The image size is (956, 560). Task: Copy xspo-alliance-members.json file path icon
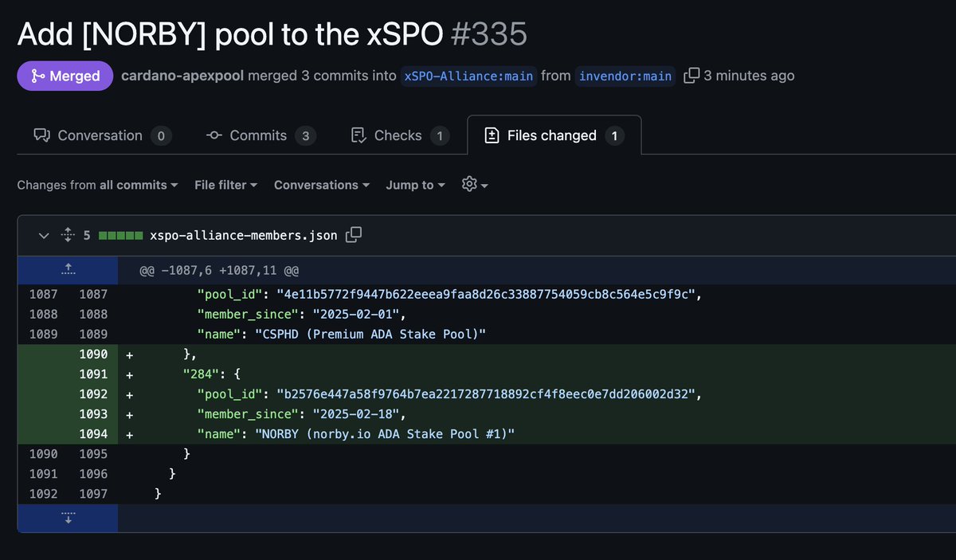click(354, 234)
